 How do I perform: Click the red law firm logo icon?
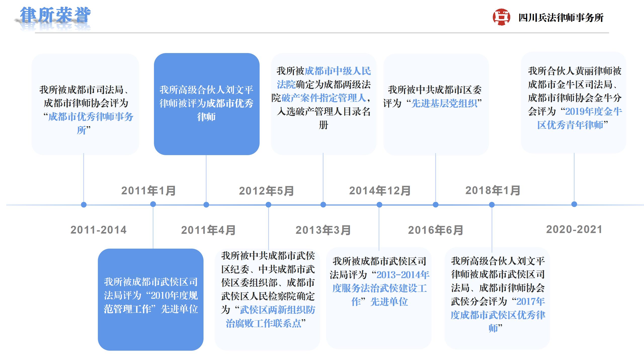click(501, 17)
